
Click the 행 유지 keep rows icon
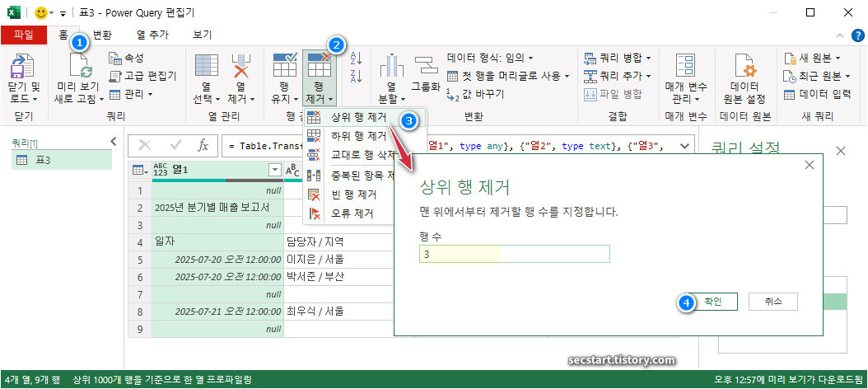coord(285,65)
